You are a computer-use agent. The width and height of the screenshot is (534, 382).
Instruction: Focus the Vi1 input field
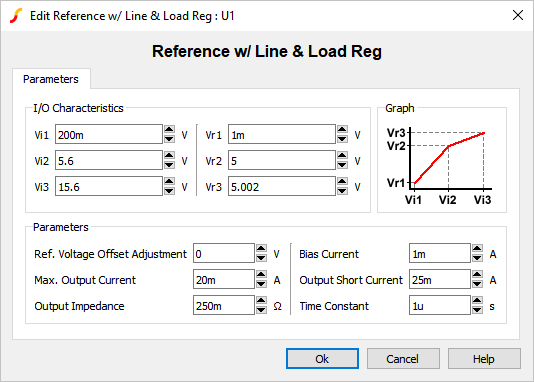[109, 134]
